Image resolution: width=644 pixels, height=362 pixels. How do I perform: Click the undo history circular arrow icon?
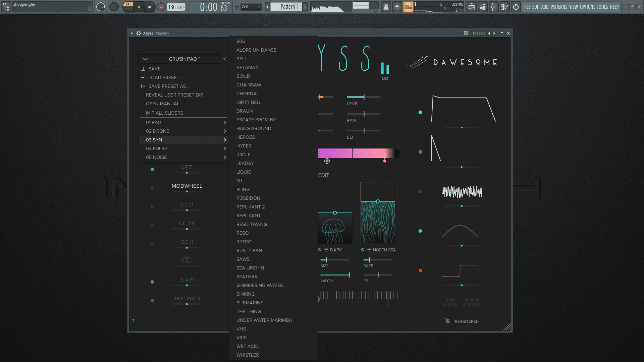click(516, 7)
